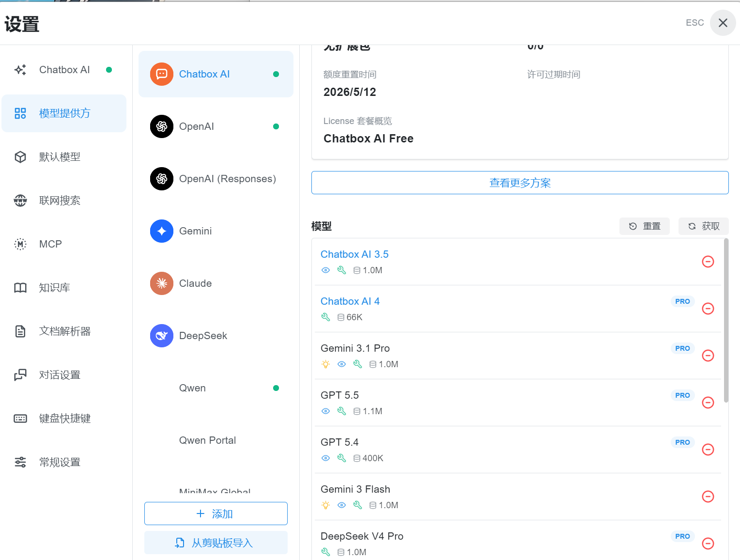Click the Chatbox AI 4 model name
740x560 pixels.
tap(350, 301)
